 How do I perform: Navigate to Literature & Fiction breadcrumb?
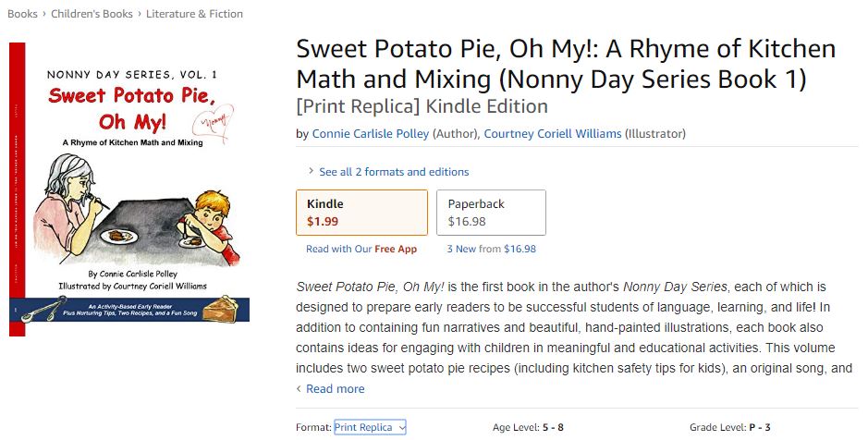point(197,14)
